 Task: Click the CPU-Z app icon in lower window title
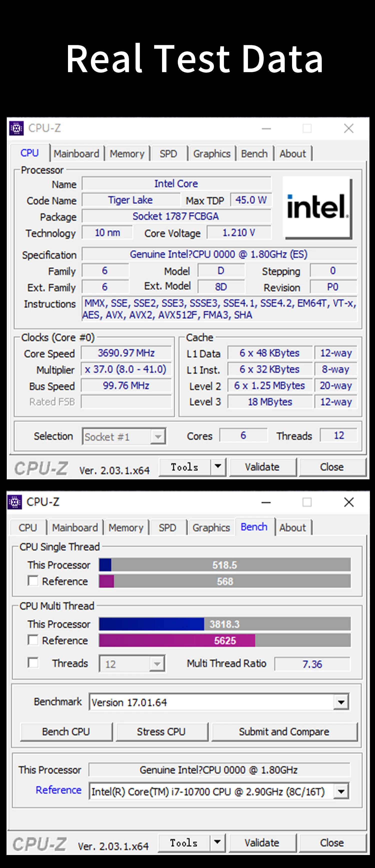click(15, 502)
